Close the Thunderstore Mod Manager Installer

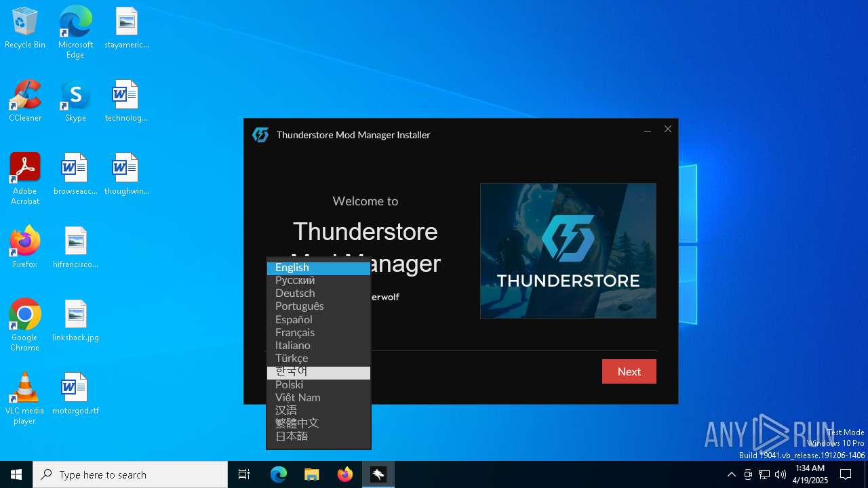668,129
